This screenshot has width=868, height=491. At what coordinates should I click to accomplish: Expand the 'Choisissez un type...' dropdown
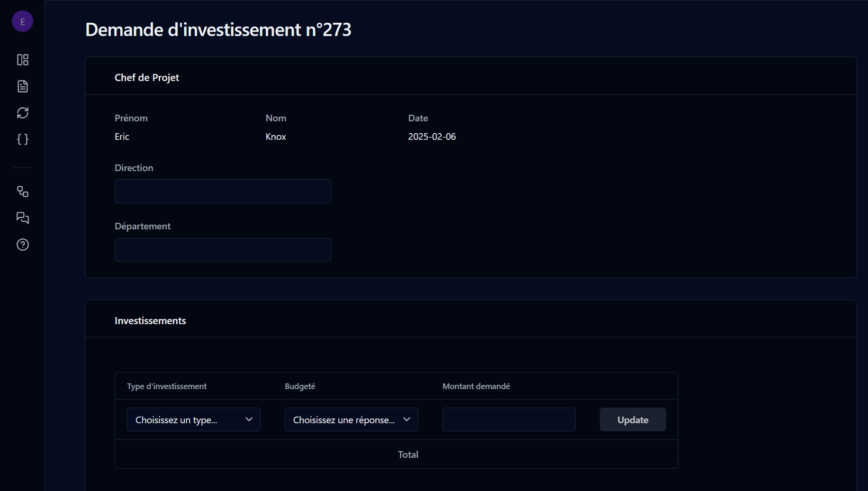tap(193, 419)
